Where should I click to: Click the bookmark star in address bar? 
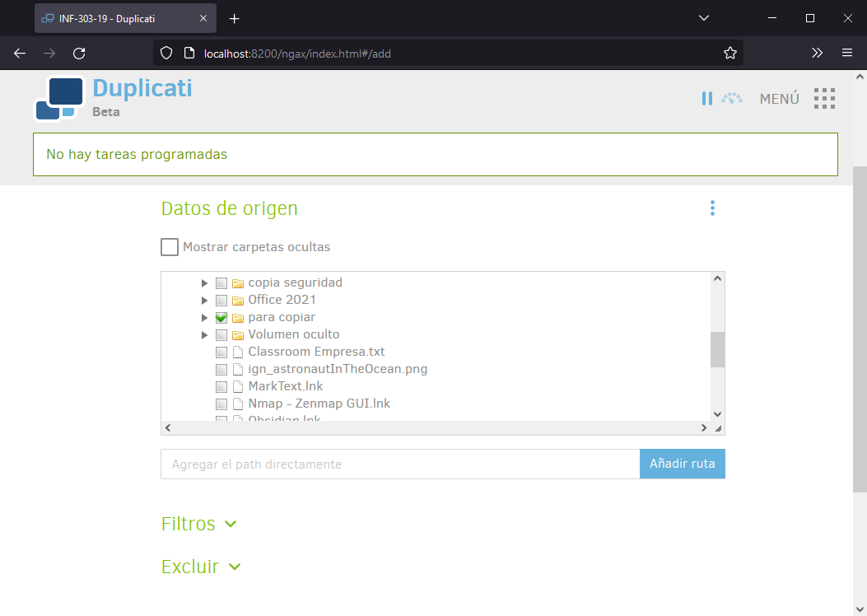pyautogui.click(x=729, y=53)
